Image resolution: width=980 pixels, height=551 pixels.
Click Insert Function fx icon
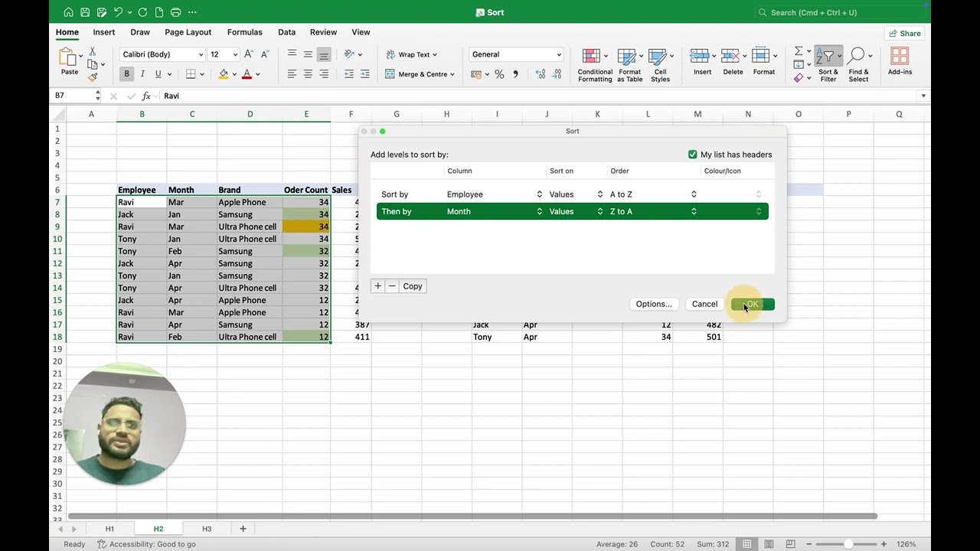pyautogui.click(x=146, y=96)
